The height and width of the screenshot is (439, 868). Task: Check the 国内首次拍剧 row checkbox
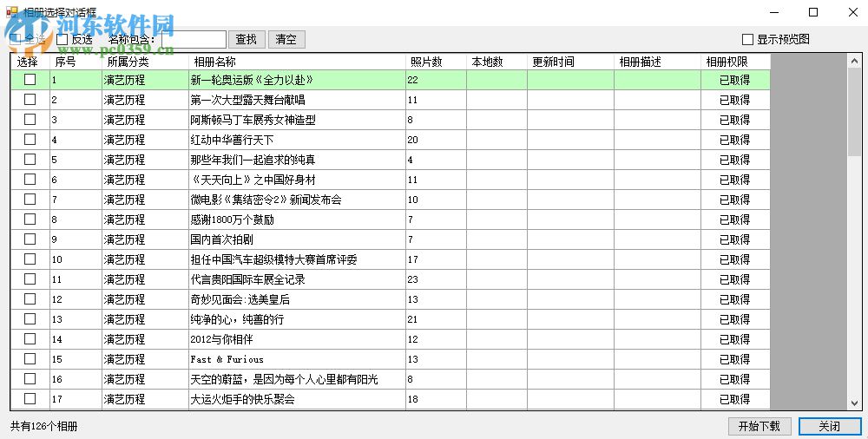tap(30, 239)
